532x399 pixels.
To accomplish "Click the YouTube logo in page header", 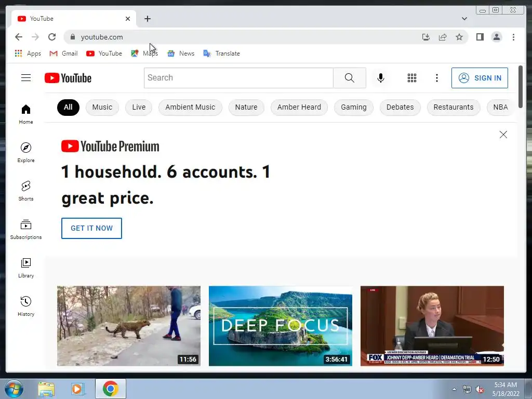I will [x=68, y=78].
